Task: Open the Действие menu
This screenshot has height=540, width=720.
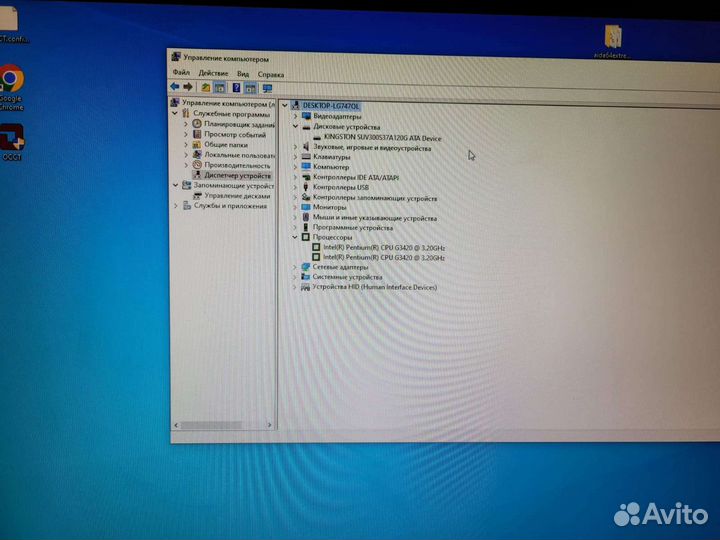Action: pos(213,73)
